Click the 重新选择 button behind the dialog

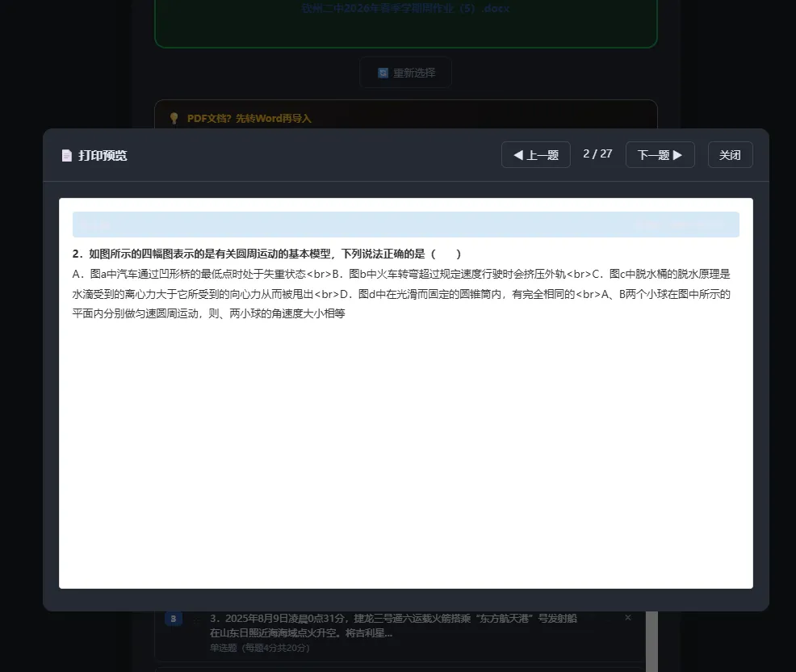point(405,73)
